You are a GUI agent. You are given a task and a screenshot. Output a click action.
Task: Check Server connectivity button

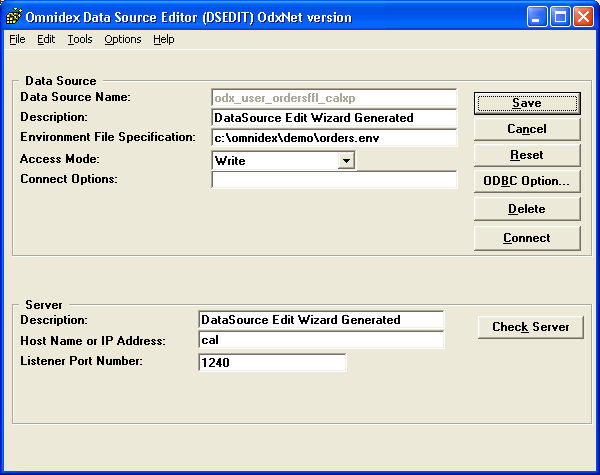click(531, 327)
